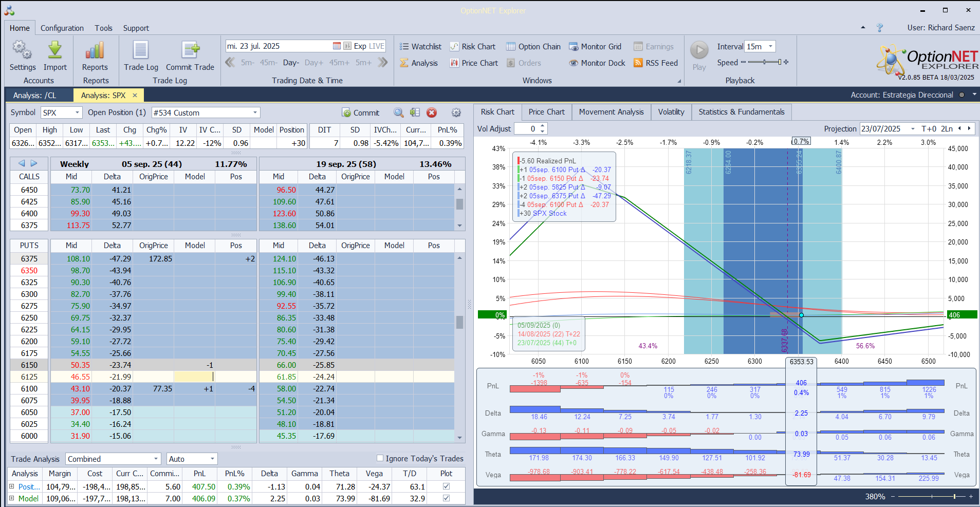Open the Trade Log icon
Image resolution: width=980 pixels, height=507 pixels.
[141, 50]
